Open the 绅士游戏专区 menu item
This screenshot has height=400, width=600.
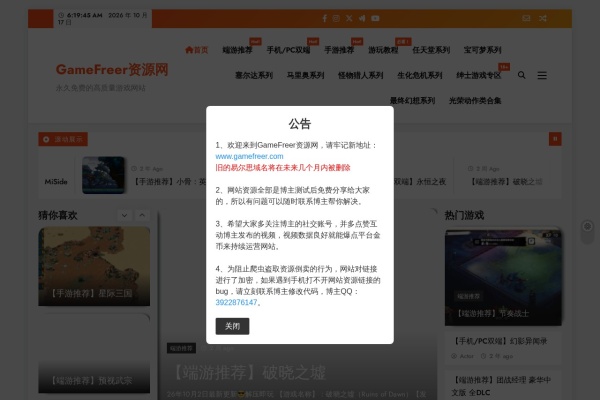[479, 75]
